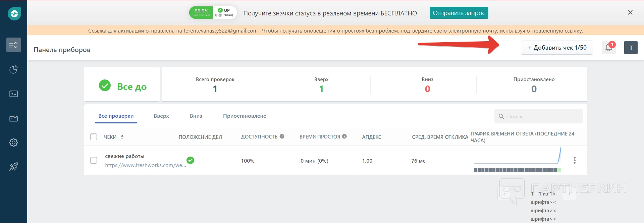This screenshot has width=644, height=223.
Task: Switch to the 'Вверх' tab
Action: [161, 116]
